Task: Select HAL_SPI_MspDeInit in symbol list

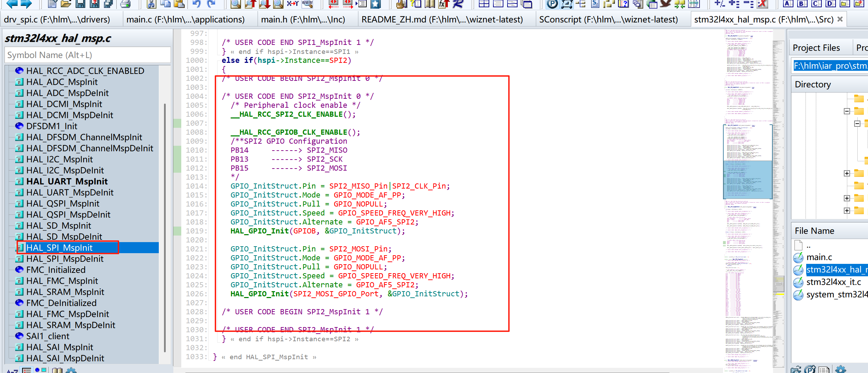Action: point(65,259)
